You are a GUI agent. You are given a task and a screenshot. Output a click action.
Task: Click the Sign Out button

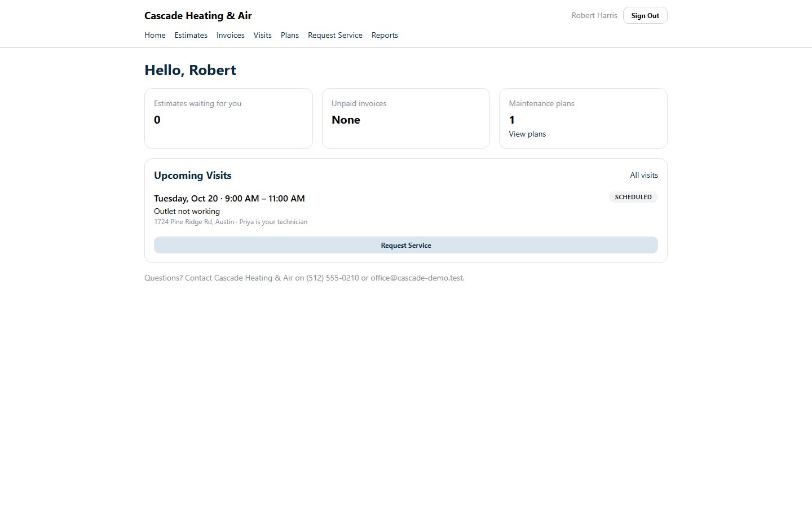click(x=645, y=16)
